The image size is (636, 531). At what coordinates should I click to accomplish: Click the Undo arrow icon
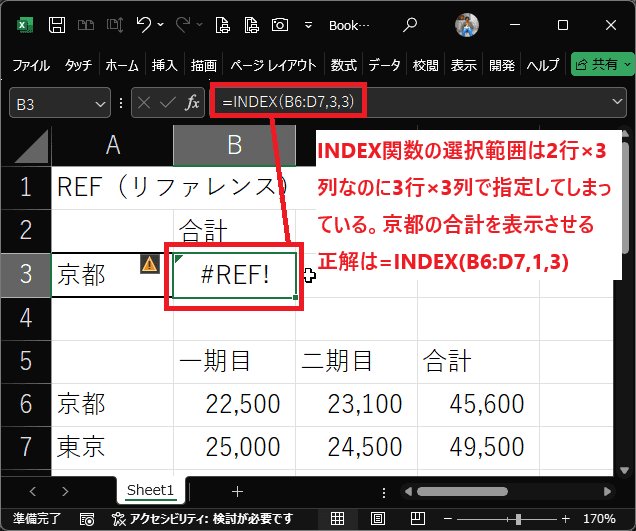click(145, 23)
